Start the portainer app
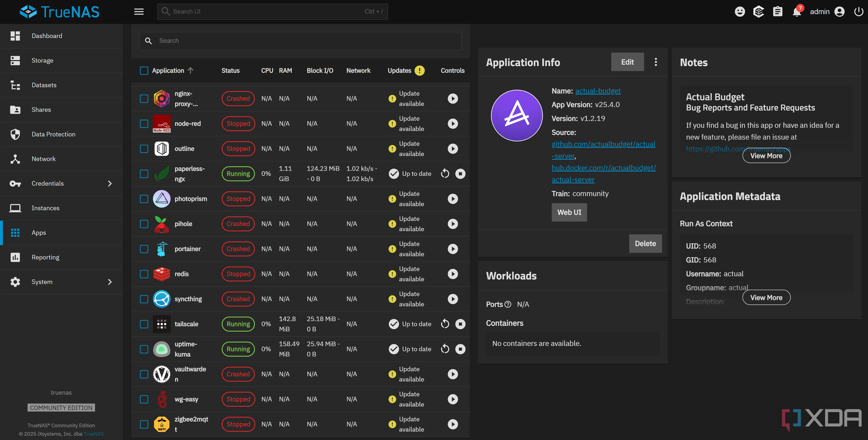Screen dimensions: 868x440 click(x=452, y=249)
